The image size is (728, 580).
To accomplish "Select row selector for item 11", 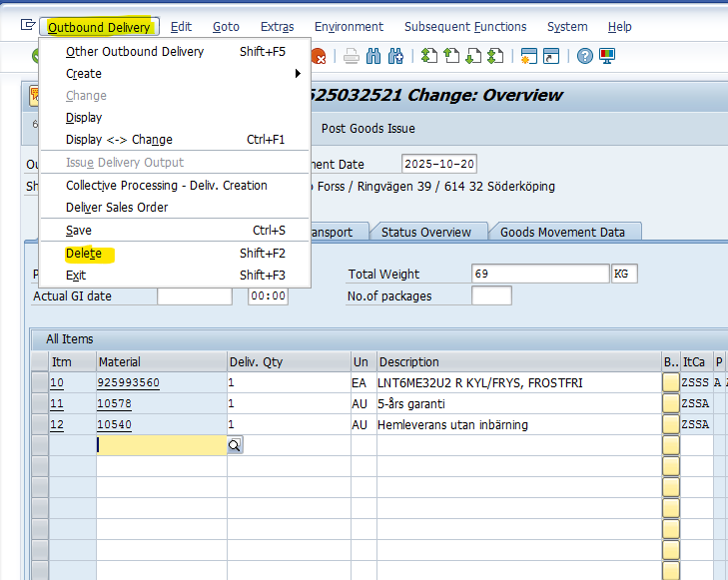I will (40, 403).
